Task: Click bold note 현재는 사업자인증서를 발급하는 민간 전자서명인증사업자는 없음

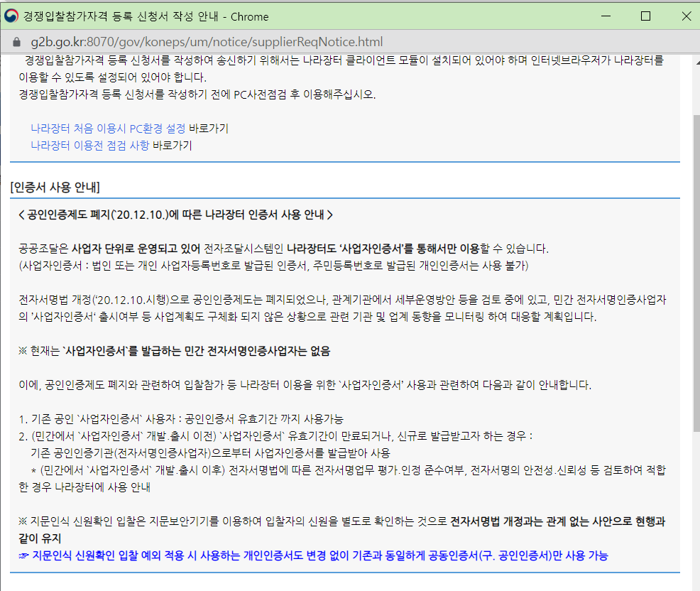Action: [174, 351]
